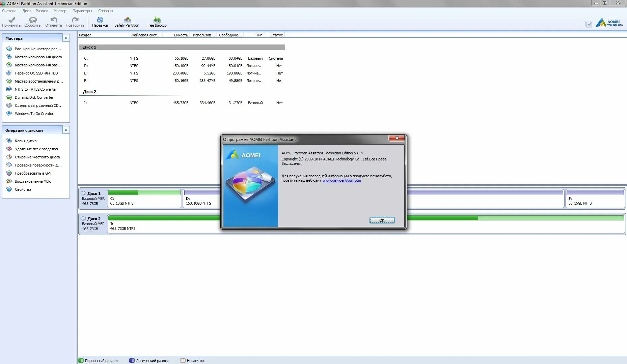Collapse the Операции с диском panel
The image size is (627, 364).
pyautogui.click(x=66, y=130)
